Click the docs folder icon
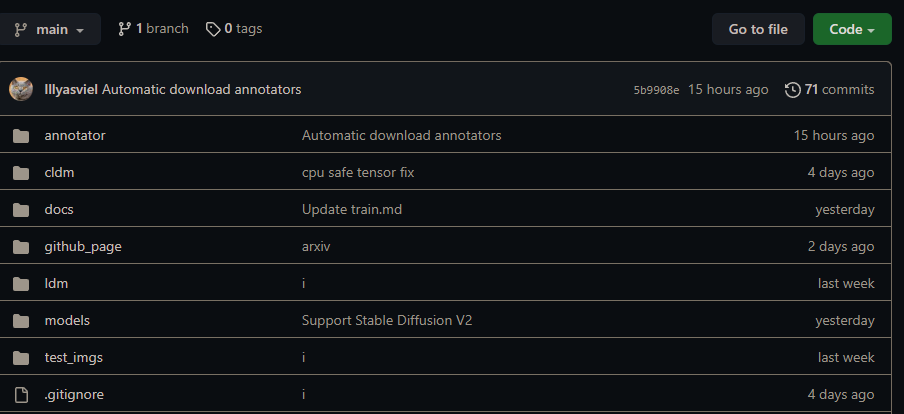 [x=21, y=209]
